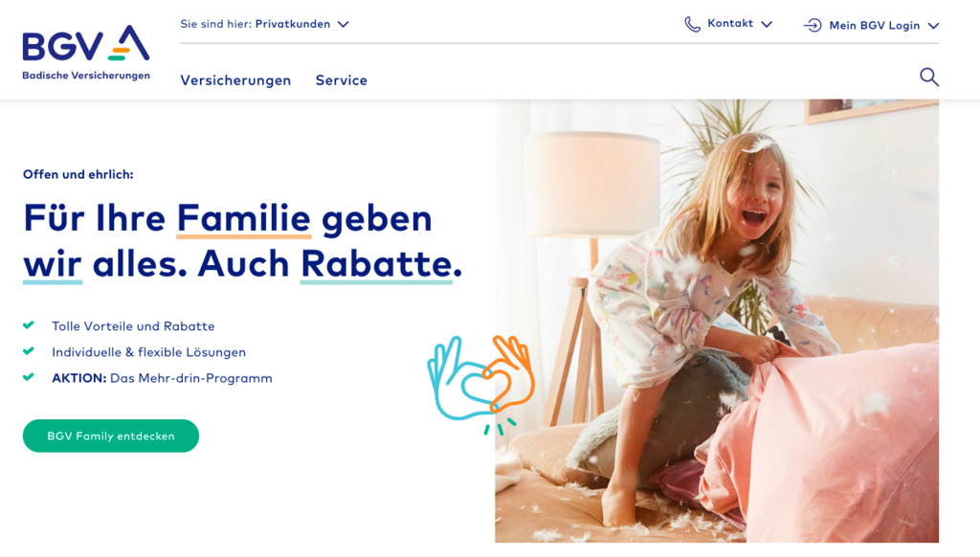Expand the Privatkunden dropdown chevron
The height and width of the screenshot is (557, 980).
(344, 24)
